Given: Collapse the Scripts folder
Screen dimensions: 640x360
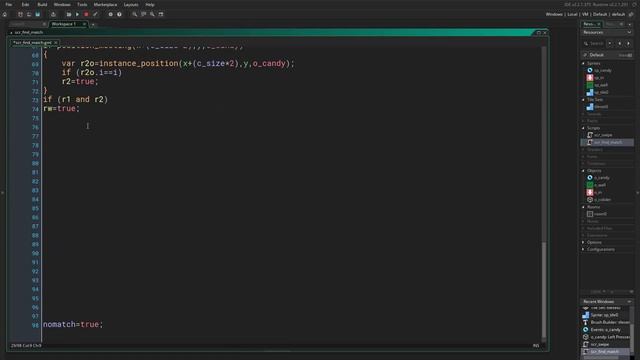Looking at the screenshot, I should (583, 128).
